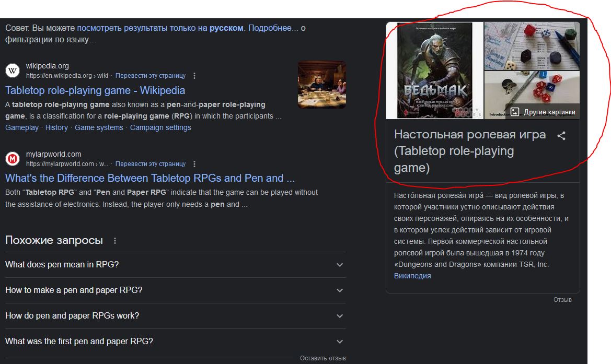Click 'Похожие запросы' heading
The height and width of the screenshot is (364, 611).
point(54,240)
